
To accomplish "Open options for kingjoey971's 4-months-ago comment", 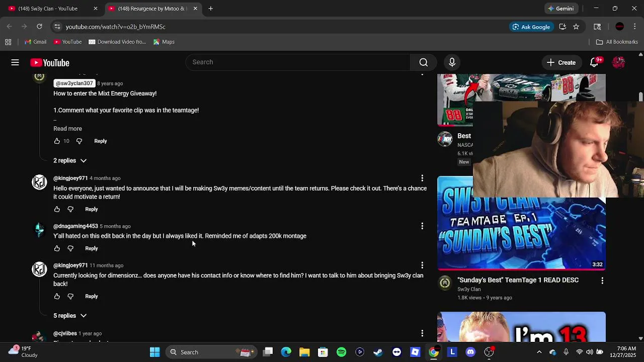I will click(422, 178).
